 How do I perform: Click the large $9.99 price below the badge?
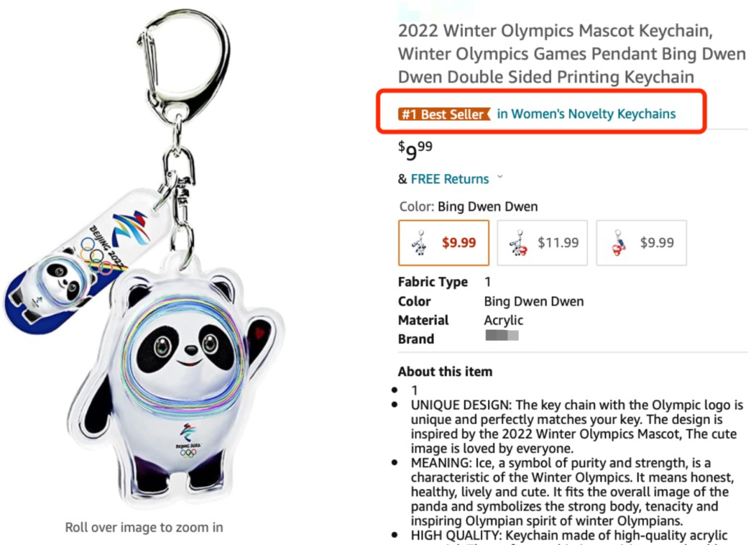[x=415, y=149]
